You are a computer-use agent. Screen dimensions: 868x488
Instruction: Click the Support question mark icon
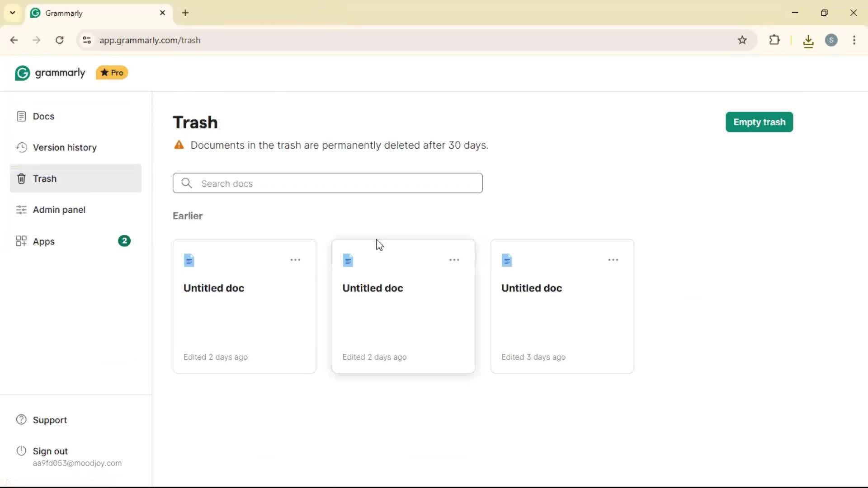pyautogui.click(x=21, y=420)
